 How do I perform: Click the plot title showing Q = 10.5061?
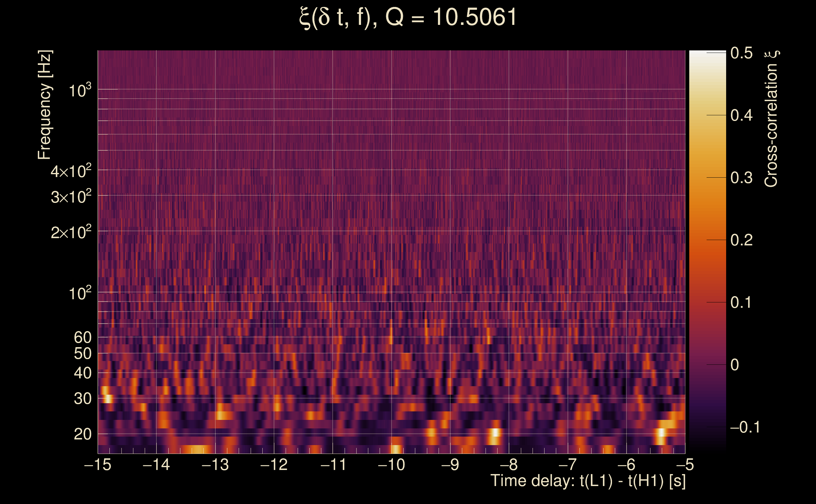coord(408,17)
